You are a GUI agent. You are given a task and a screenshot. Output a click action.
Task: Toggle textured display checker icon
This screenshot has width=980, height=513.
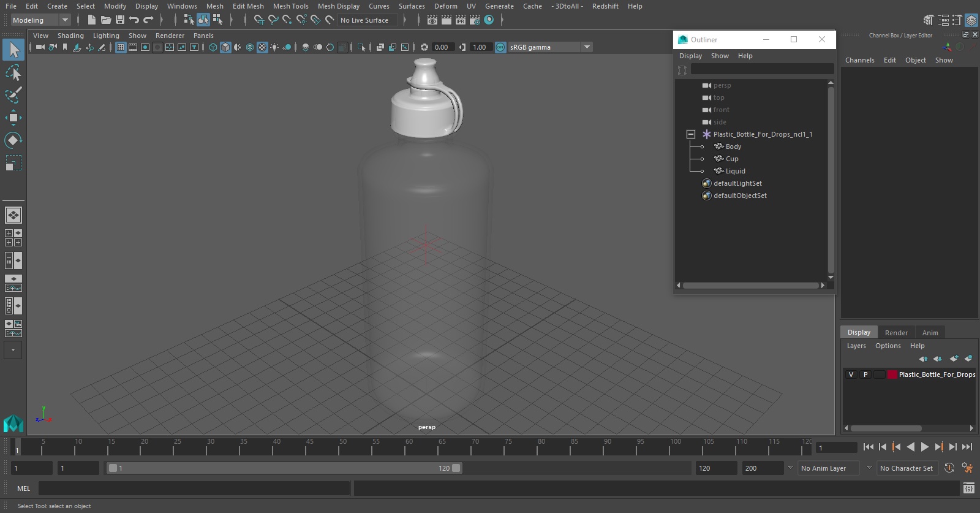(x=262, y=47)
